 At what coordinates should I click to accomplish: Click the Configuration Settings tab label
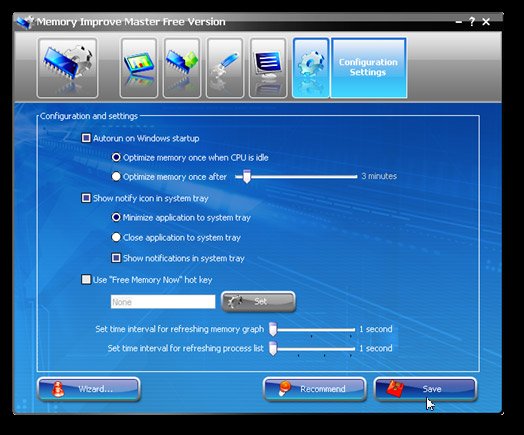368,68
